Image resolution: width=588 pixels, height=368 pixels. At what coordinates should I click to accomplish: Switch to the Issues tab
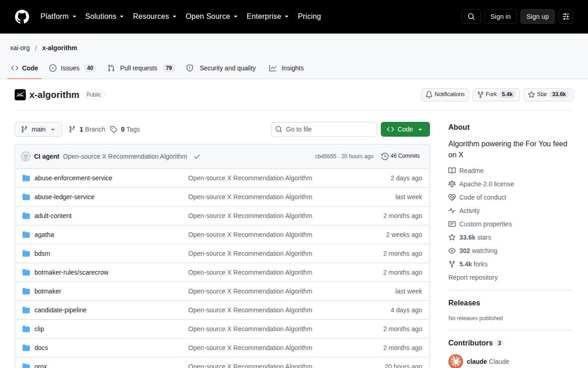pyautogui.click(x=72, y=68)
